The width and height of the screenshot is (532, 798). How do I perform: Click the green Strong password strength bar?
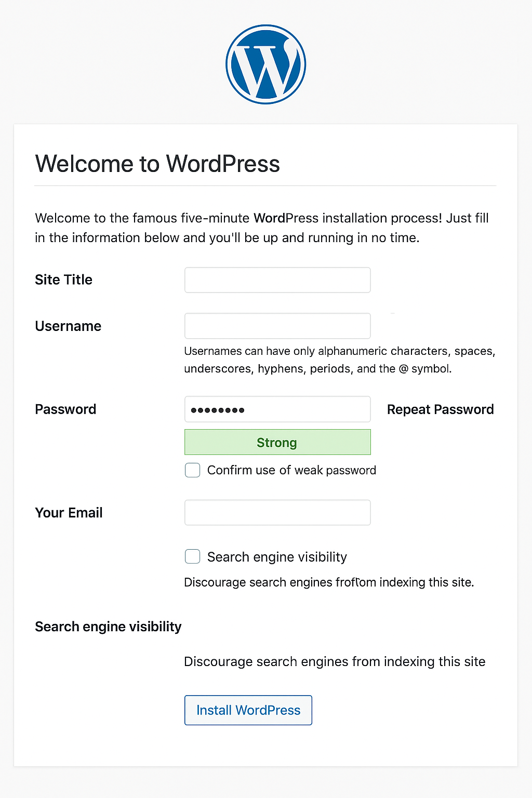(277, 442)
